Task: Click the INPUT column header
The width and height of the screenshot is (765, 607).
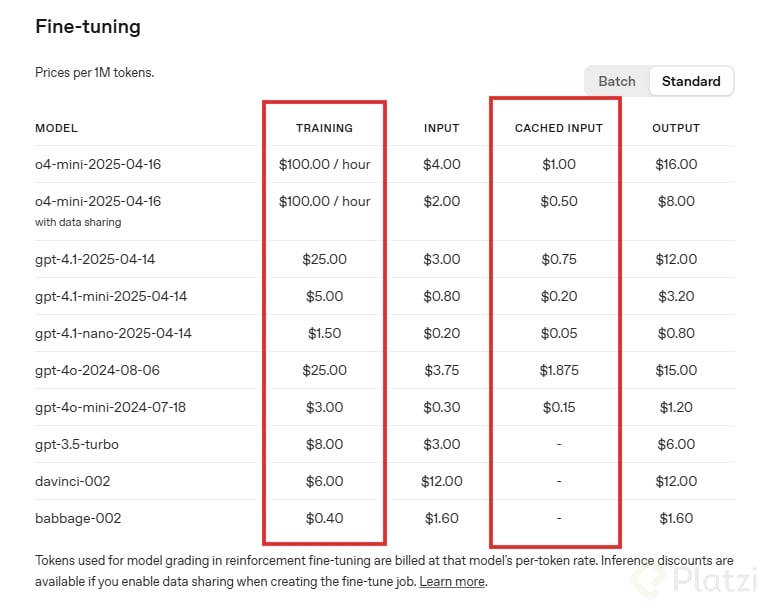Action: pyautogui.click(x=441, y=128)
